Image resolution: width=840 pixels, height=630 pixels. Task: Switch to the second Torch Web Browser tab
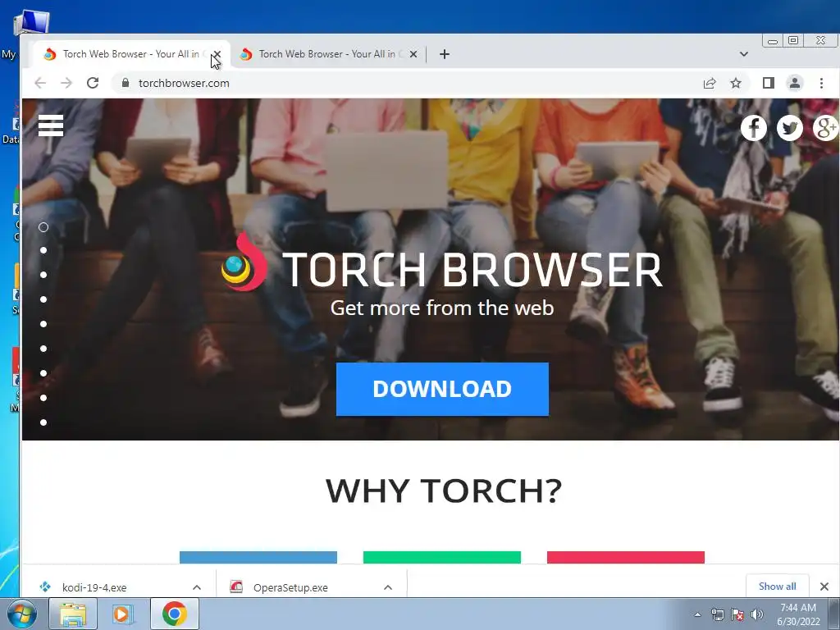(x=328, y=54)
